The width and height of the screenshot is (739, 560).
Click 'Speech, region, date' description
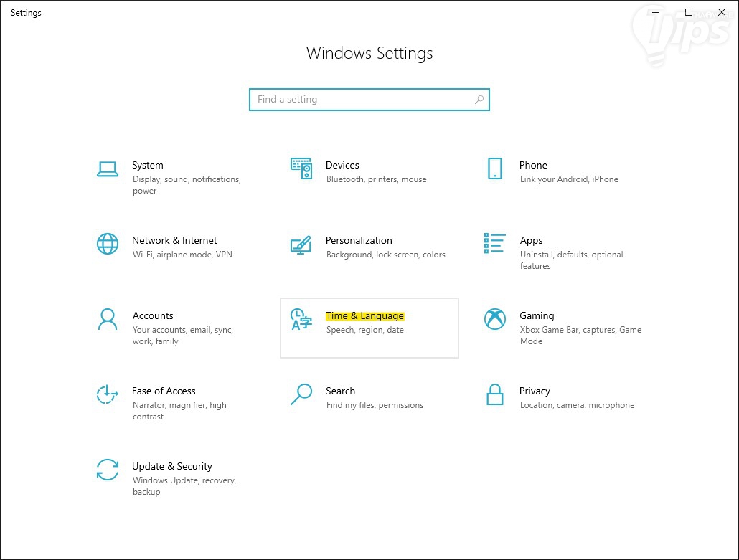(x=364, y=330)
